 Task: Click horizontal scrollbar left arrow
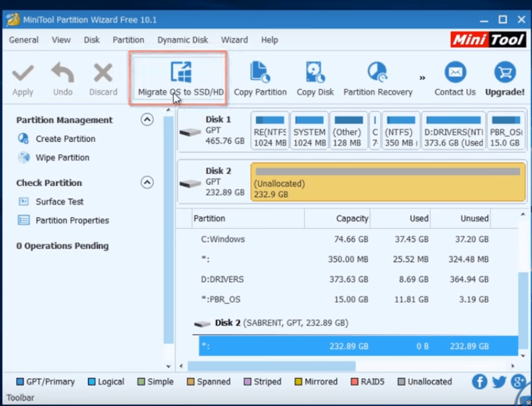coord(181,366)
